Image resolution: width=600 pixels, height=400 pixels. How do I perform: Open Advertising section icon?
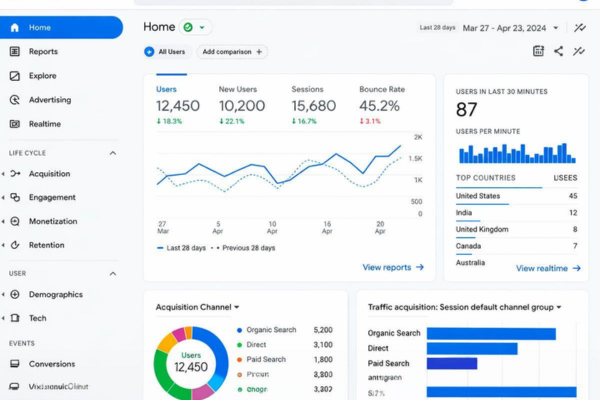[x=15, y=100]
